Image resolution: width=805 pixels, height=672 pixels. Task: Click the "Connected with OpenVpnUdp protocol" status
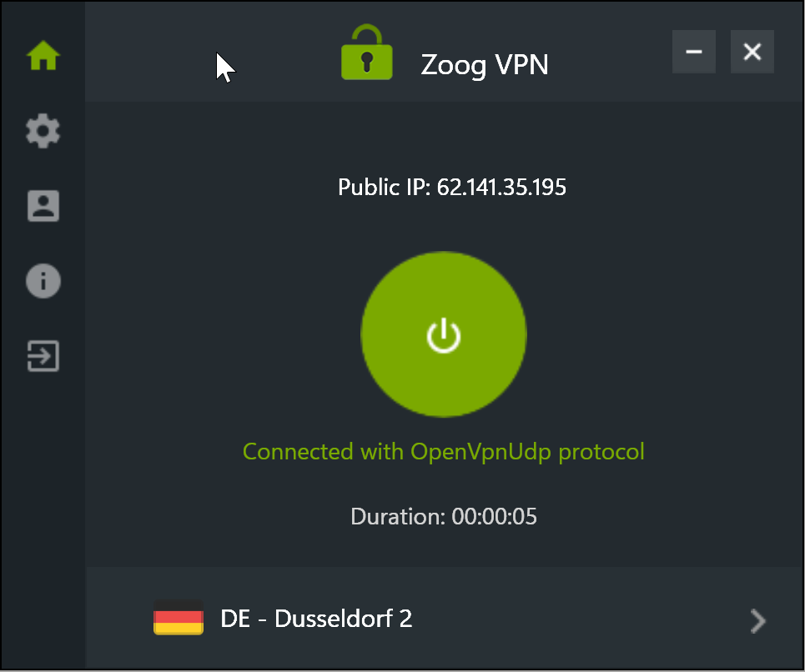(x=444, y=452)
